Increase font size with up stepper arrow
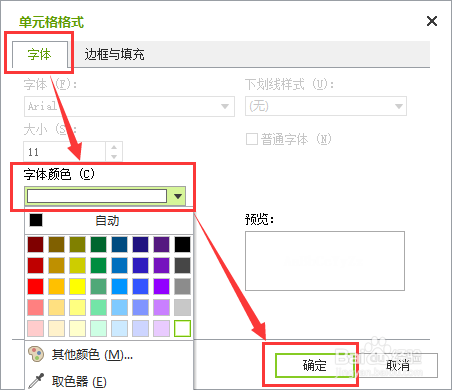The width and height of the screenshot is (452, 390). [x=114, y=147]
